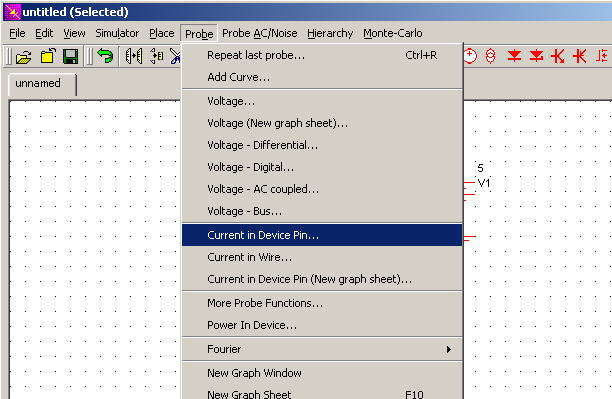Place a current source symbol
This screenshot has height=399, width=612.
pos(491,56)
